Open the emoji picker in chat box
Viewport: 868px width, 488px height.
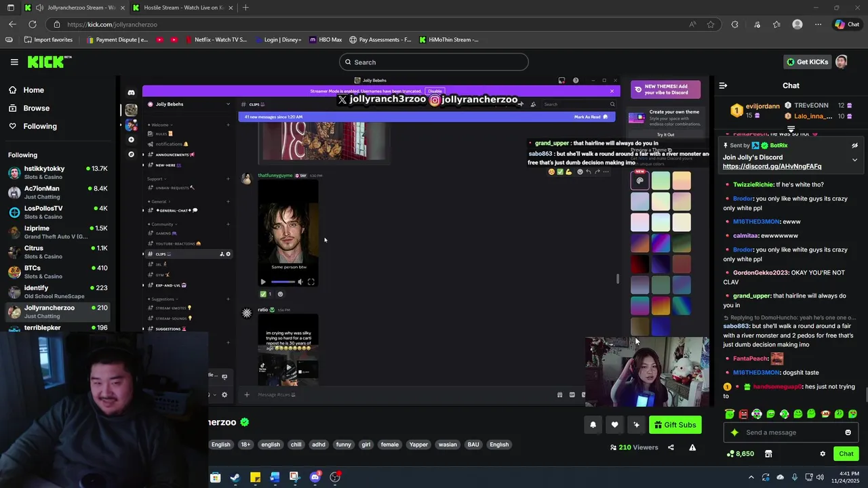[x=848, y=432]
